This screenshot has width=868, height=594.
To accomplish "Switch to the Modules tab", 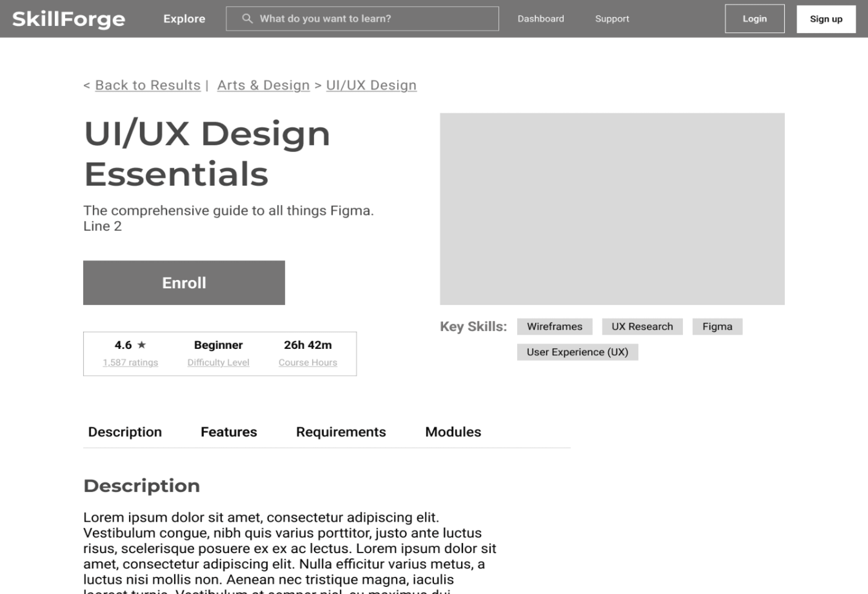I will pos(453,432).
